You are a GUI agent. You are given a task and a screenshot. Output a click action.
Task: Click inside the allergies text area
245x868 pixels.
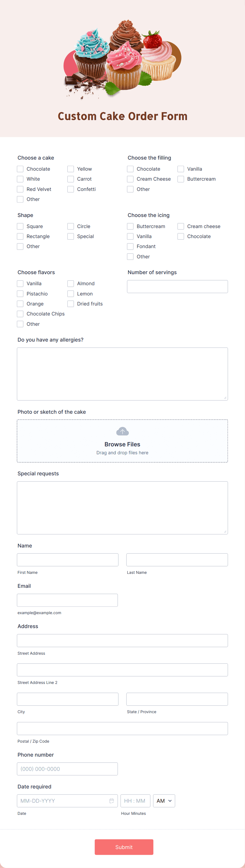pyautogui.click(x=122, y=373)
